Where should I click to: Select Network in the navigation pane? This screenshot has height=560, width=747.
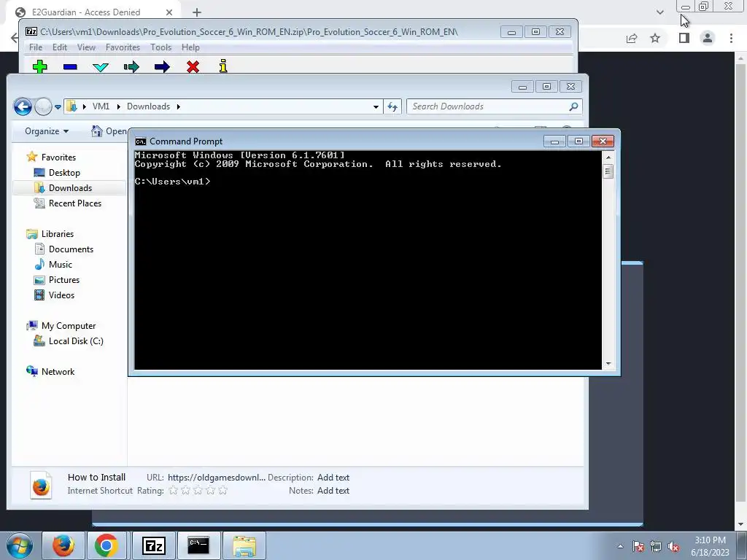pyautogui.click(x=58, y=371)
